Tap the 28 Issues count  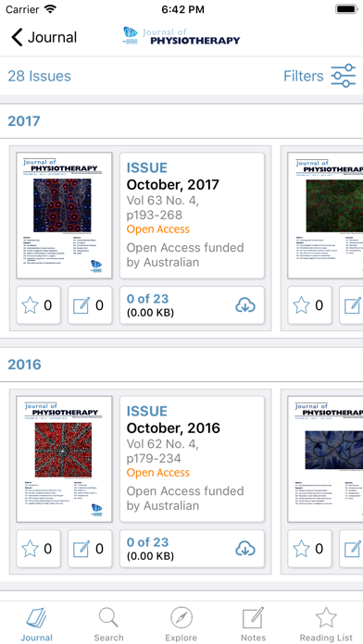pos(39,76)
